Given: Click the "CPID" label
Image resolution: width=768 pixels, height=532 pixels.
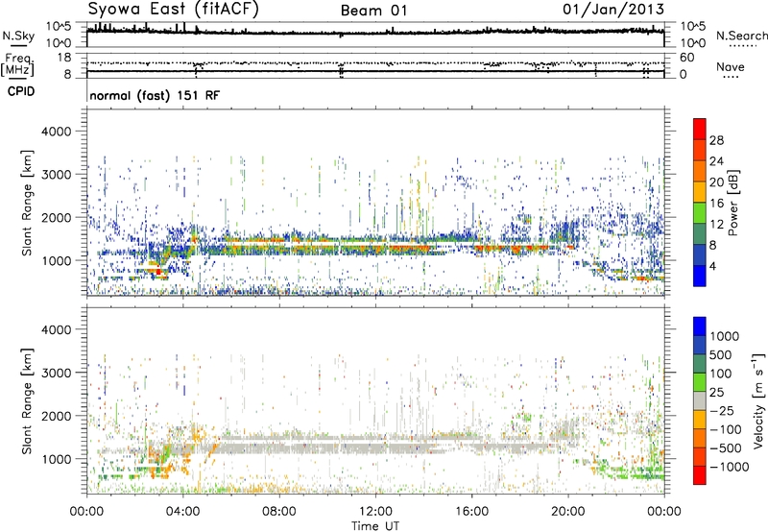Looking at the screenshot, I should (21, 91).
